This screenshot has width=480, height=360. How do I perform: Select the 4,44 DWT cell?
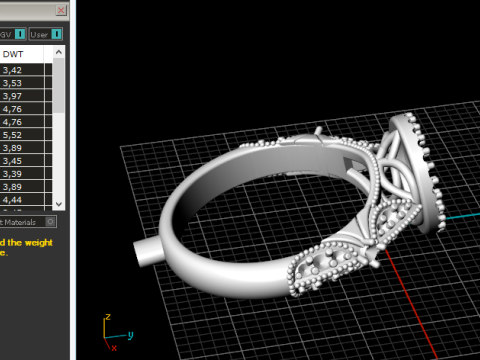click(22, 200)
